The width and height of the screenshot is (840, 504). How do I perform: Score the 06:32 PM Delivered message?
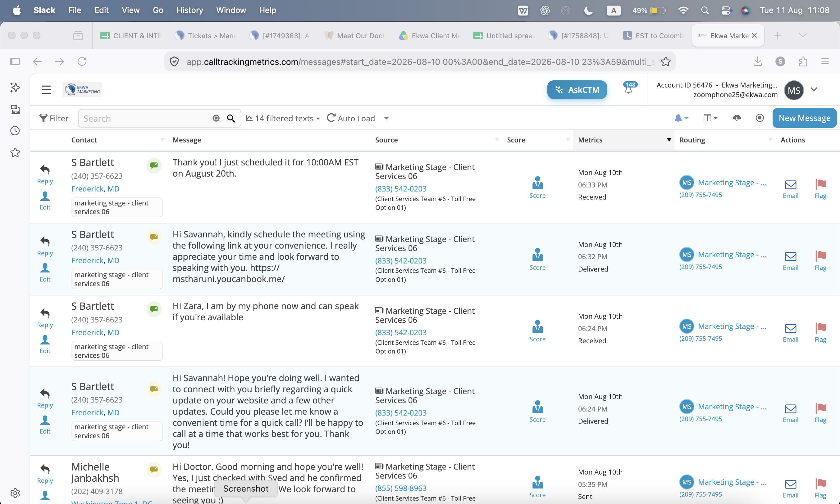click(537, 259)
